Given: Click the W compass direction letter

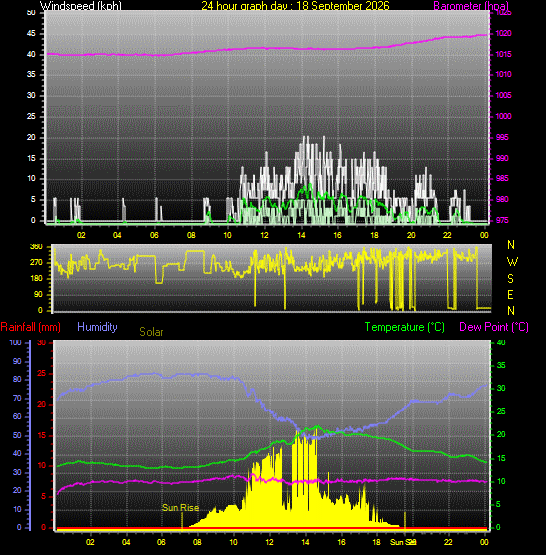Looking at the screenshot, I should (x=512, y=262).
